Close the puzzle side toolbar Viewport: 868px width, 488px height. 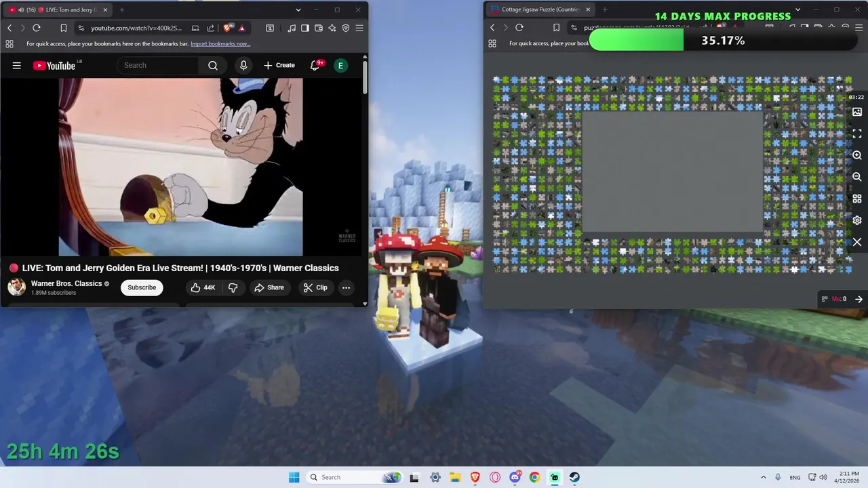click(x=857, y=242)
